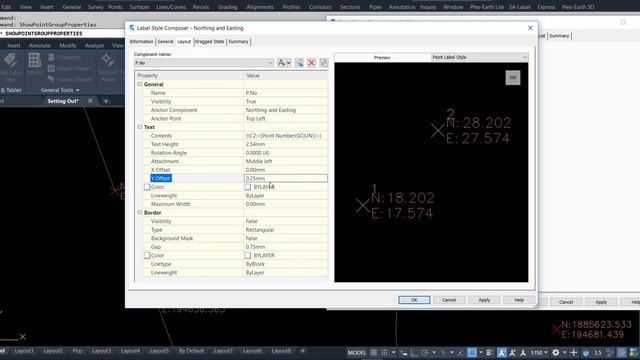
Task: Open the workspace gear dropdown arrow
Action: (x=564, y=353)
